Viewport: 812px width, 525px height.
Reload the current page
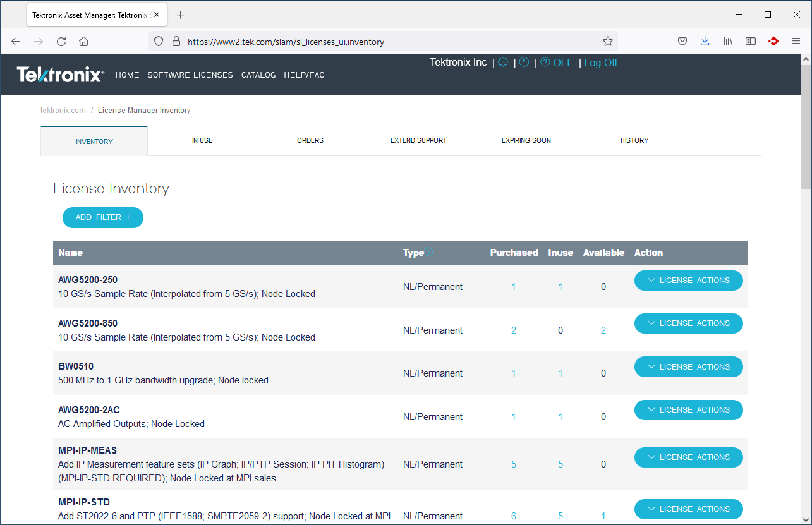pos(61,42)
